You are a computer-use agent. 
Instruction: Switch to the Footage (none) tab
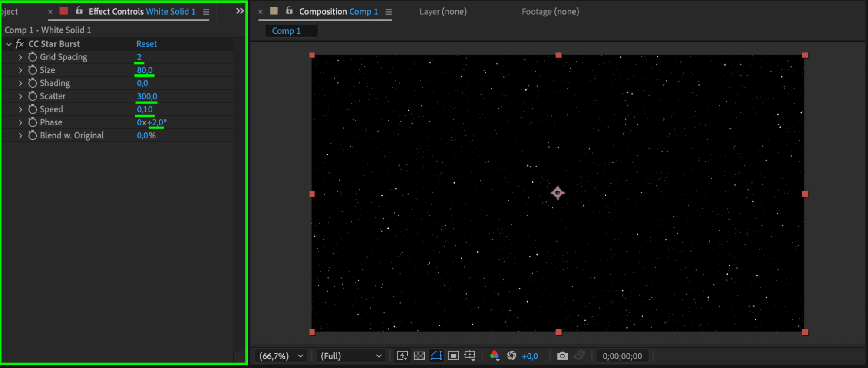(550, 12)
